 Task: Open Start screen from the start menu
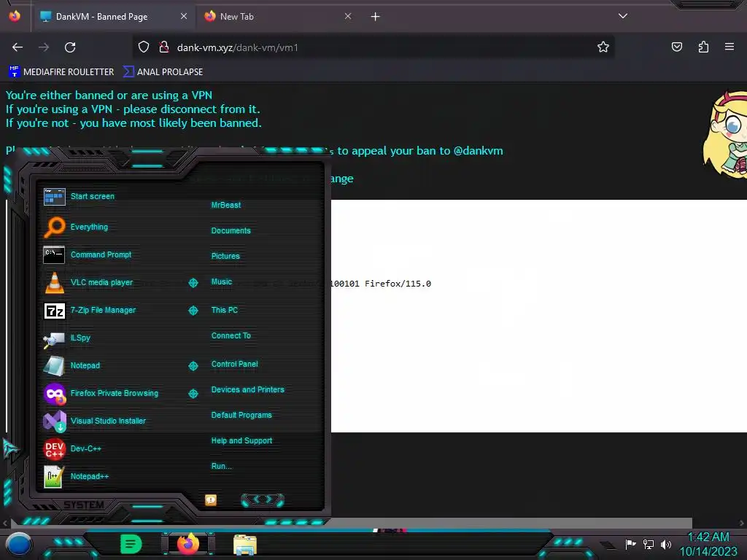[93, 196]
